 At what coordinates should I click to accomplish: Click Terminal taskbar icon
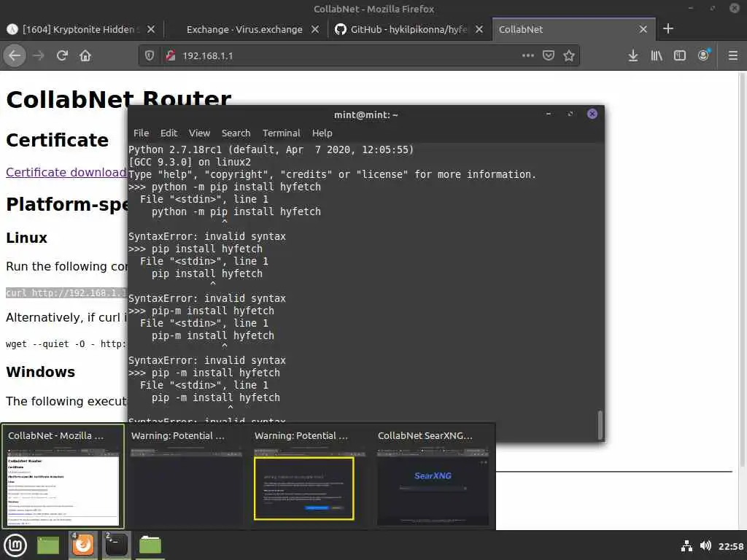pos(116,545)
